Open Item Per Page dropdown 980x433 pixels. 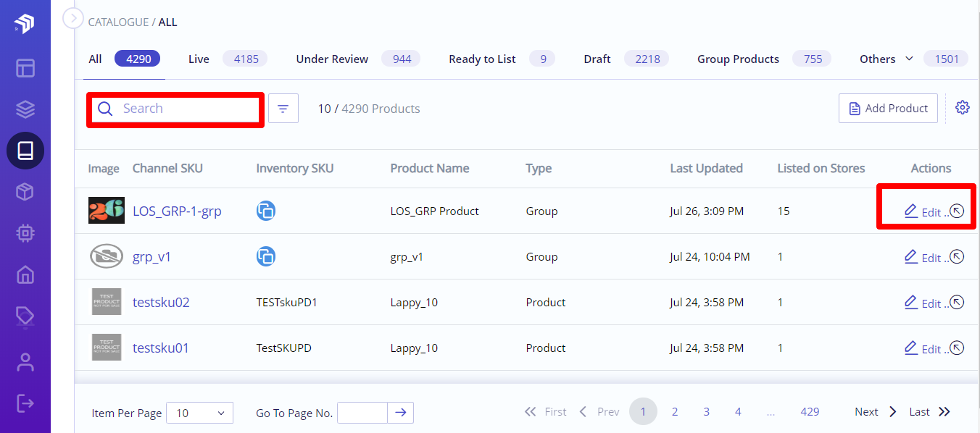(200, 413)
